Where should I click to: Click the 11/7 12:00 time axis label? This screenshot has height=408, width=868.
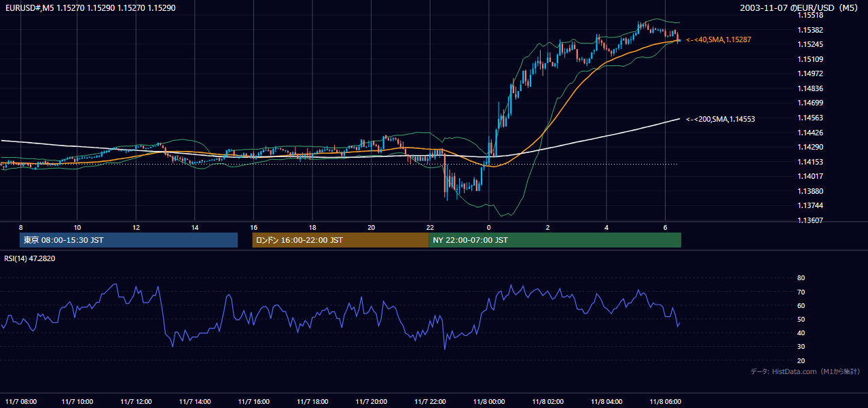coord(136,401)
